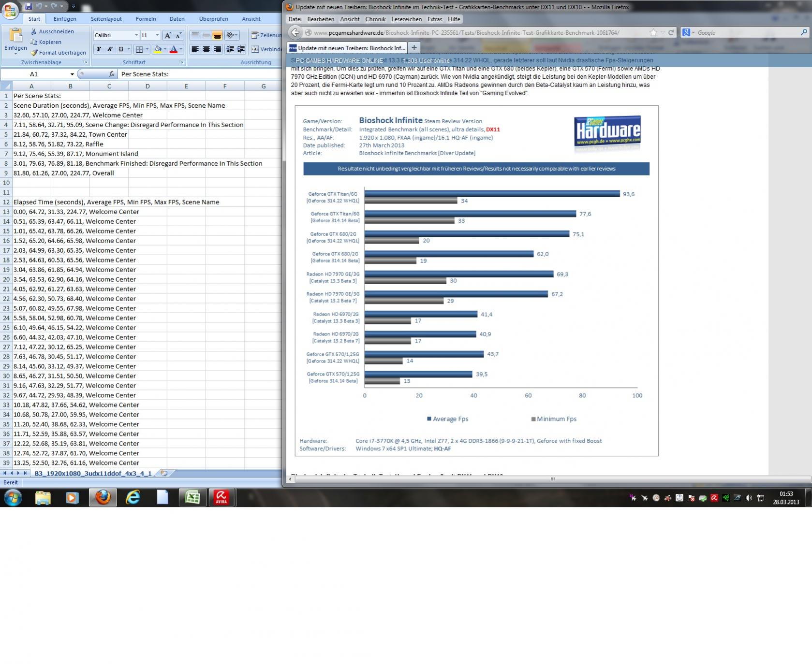Open Ansicht ribbon tab in Excel
The width and height of the screenshot is (812, 664).
pyautogui.click(x=251, y=19)
